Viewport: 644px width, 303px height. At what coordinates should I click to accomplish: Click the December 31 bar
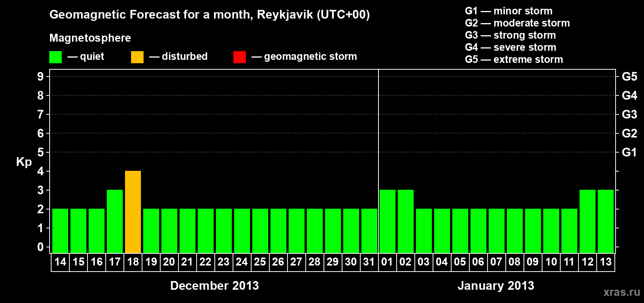[369, 231]
